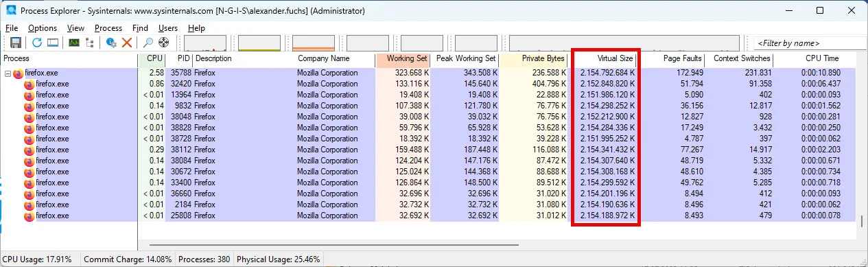868x267 pixels.
Task: Open the File menu
Action: click(x=12, y=28)
